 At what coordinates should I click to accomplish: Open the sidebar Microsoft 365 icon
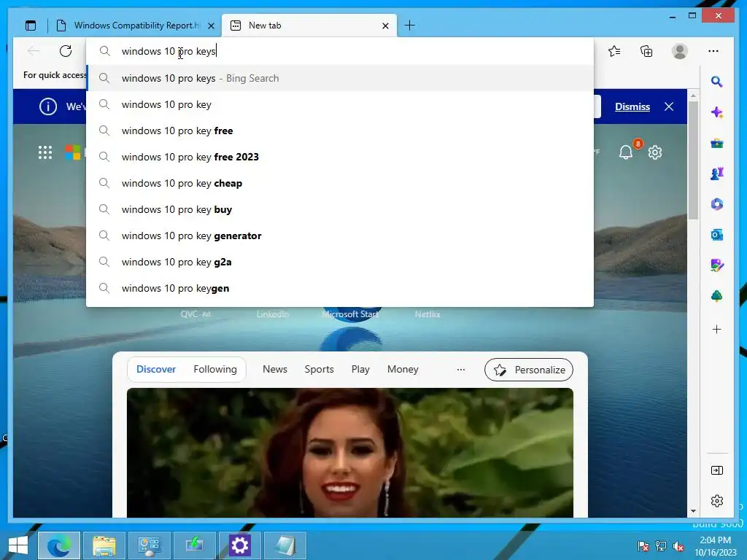[x=716, y=204]
